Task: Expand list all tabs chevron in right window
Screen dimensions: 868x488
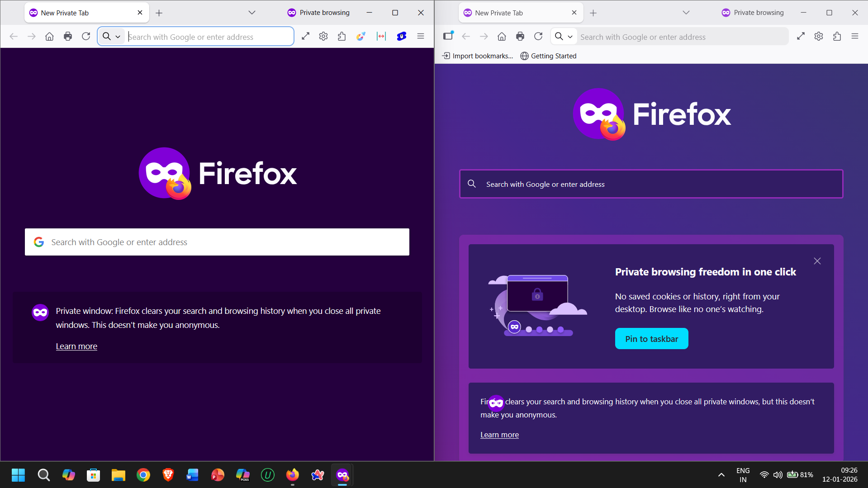Action: 686,13
